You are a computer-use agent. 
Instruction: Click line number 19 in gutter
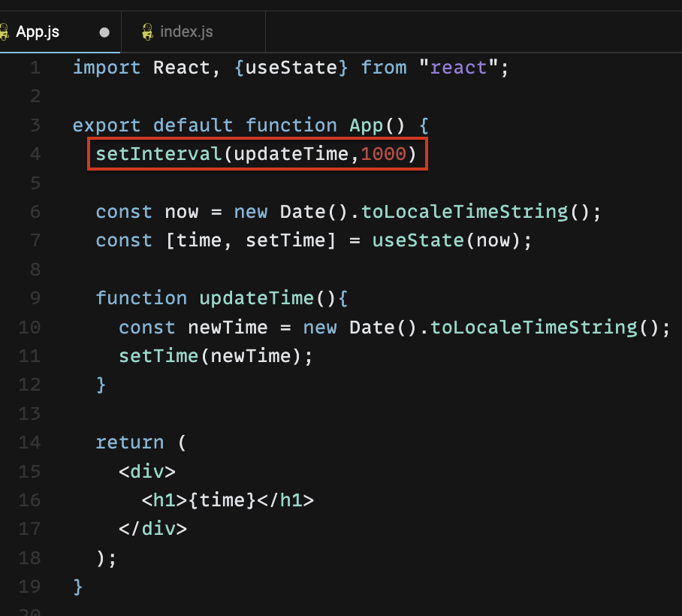(x=29, y=587)
